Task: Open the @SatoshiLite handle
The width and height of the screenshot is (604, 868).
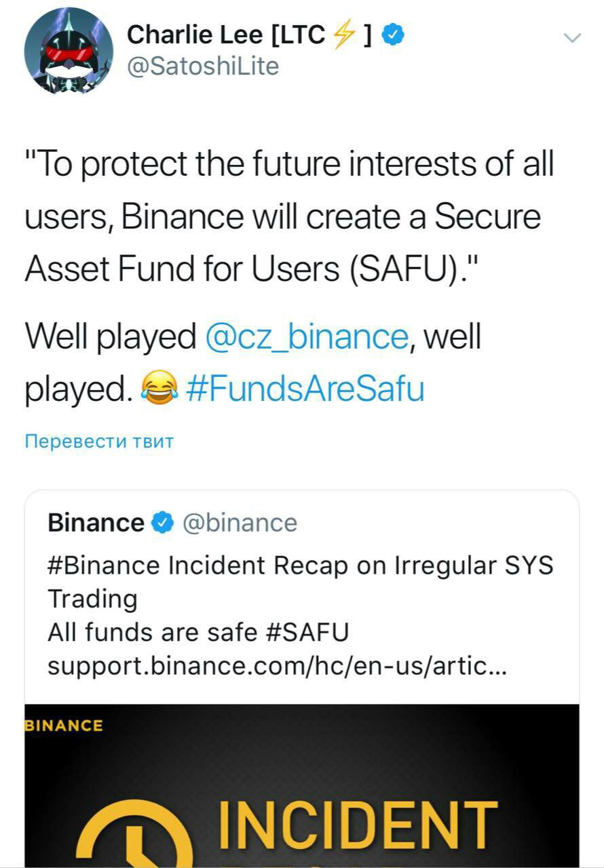Action: pyautogui.click(x=203, y=66)
